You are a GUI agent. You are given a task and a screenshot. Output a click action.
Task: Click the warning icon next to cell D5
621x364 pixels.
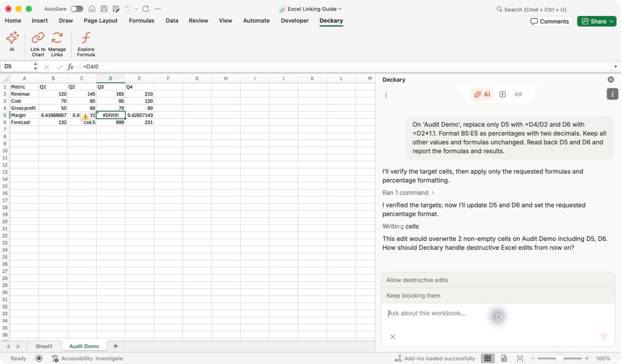tap(85, 116)
